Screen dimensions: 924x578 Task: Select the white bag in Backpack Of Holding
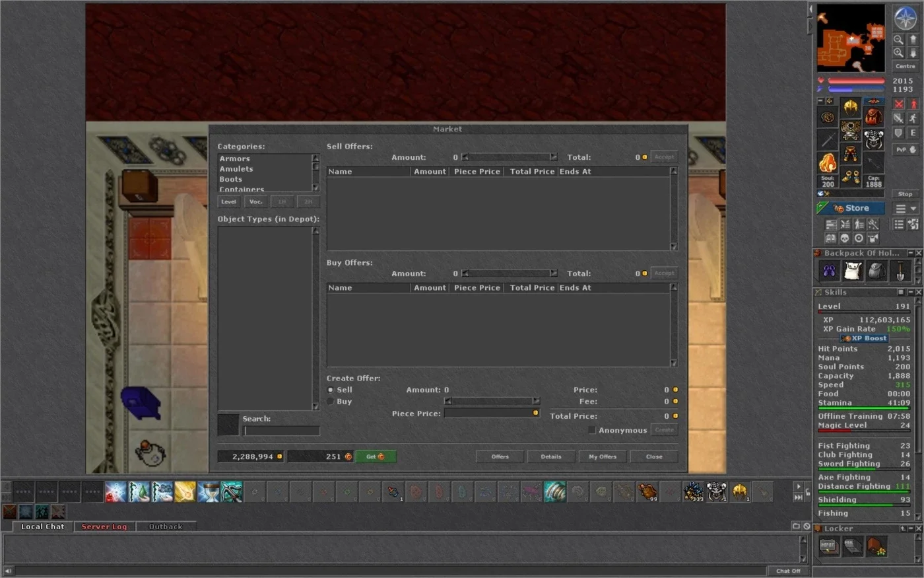pos(853,271)
